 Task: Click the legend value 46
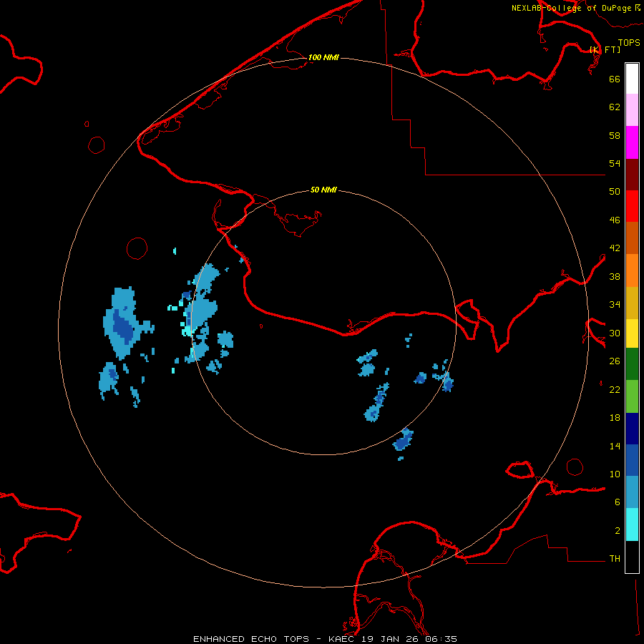(615, 220)
